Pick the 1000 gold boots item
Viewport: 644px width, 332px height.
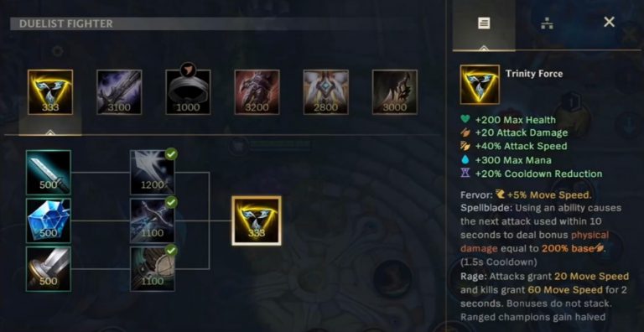[x=188, y=92]
